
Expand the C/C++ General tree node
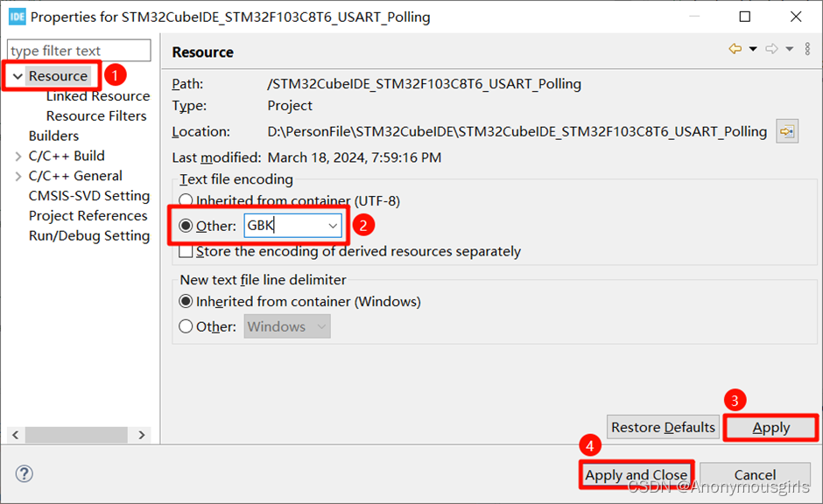coord(18,176)
